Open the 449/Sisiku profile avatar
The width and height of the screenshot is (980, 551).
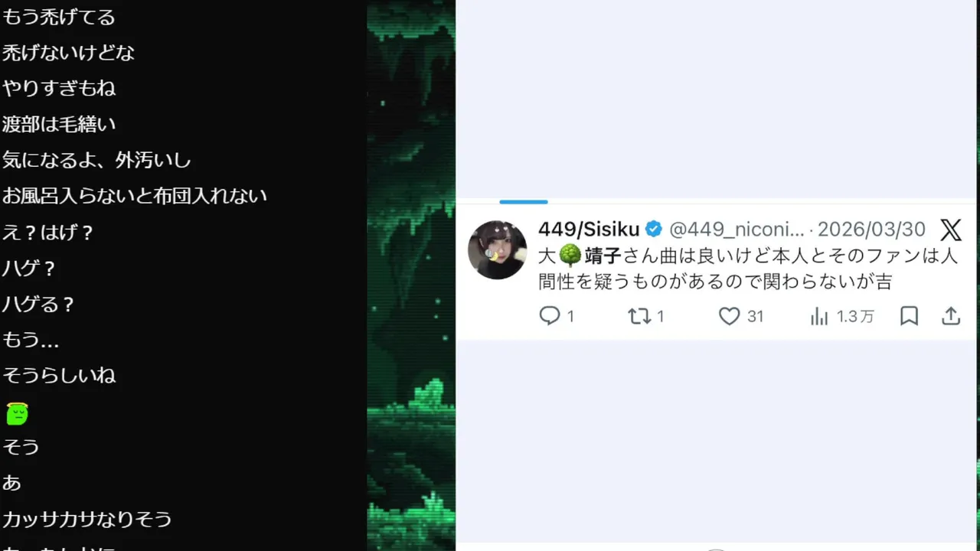498,249
